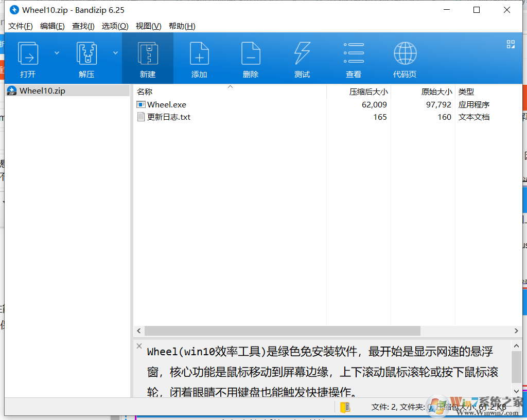The height and width of the screenshot is (420, 527).
Task: Click the 应用程序 type cell
Action: click(473, 105)
